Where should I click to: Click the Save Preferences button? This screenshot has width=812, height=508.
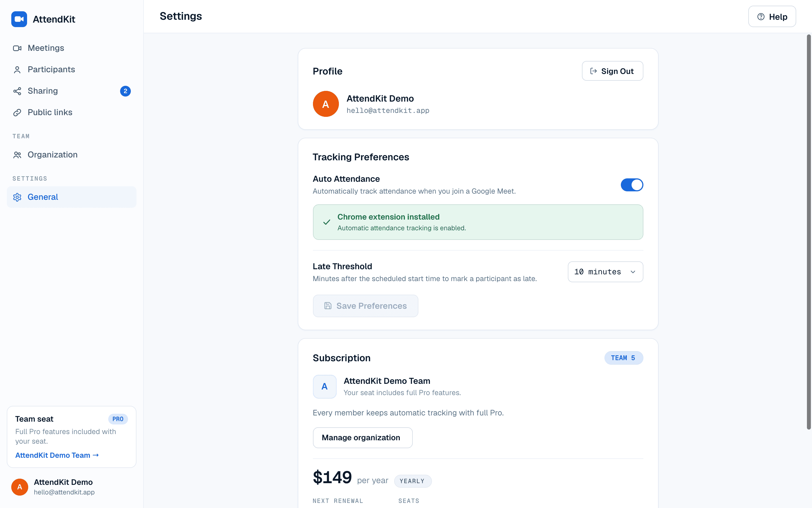[365, 306]
